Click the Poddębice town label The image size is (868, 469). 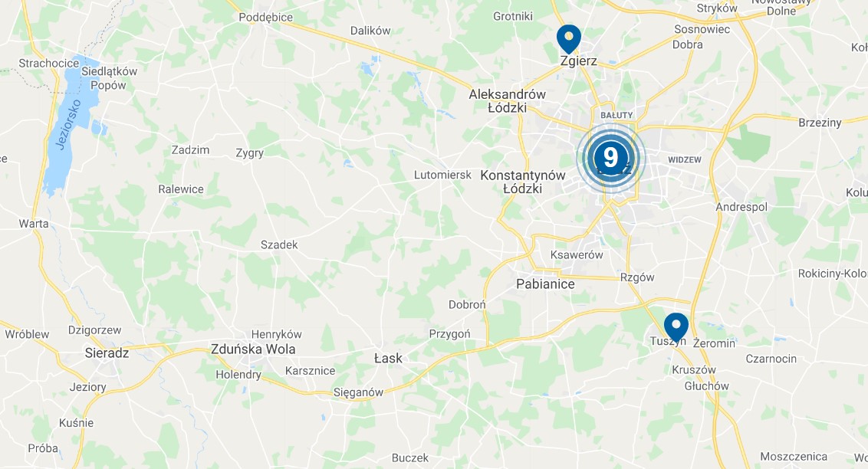[266, 17]
